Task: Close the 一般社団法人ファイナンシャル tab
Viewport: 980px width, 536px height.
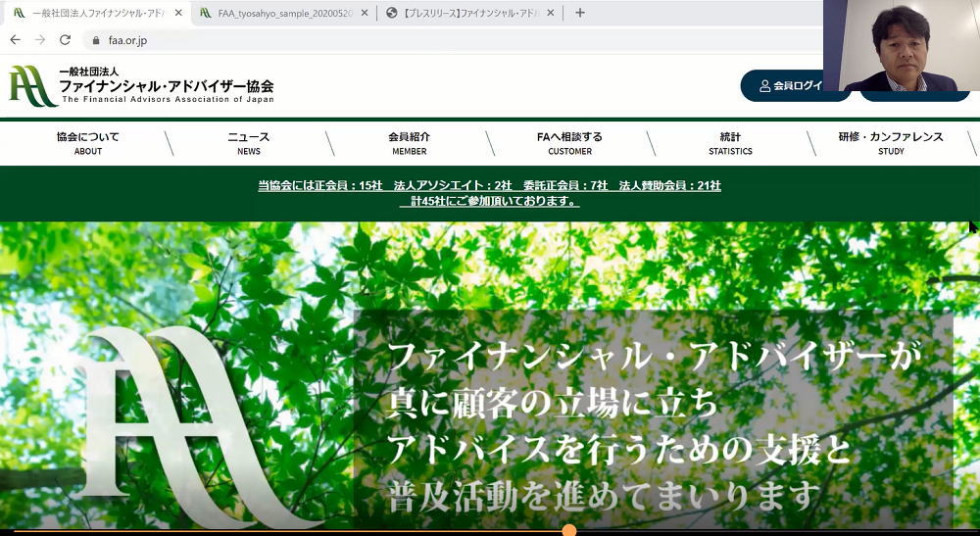Action: pyautogui.click(x=178, y=13)
